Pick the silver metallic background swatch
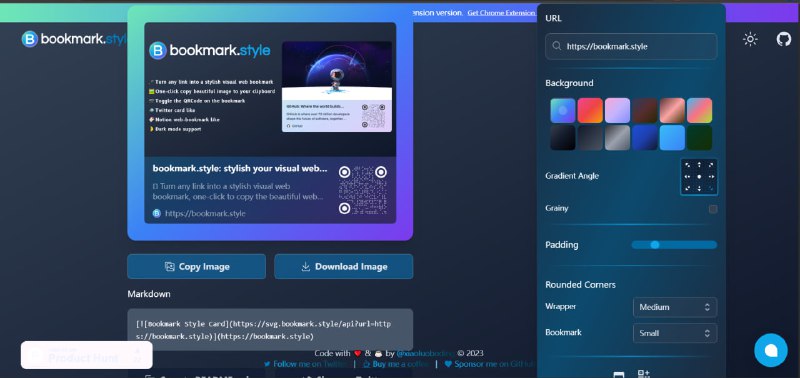The width and height of the screenshot is (800, 378). (617, 138)
